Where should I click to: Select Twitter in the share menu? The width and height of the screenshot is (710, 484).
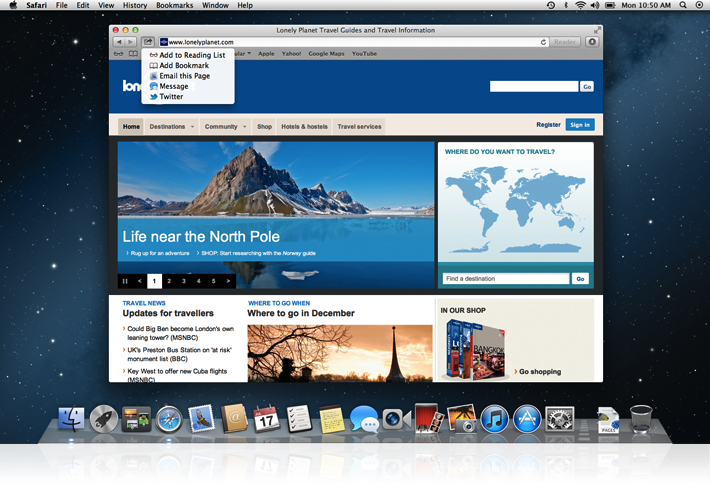click(187, 97)
